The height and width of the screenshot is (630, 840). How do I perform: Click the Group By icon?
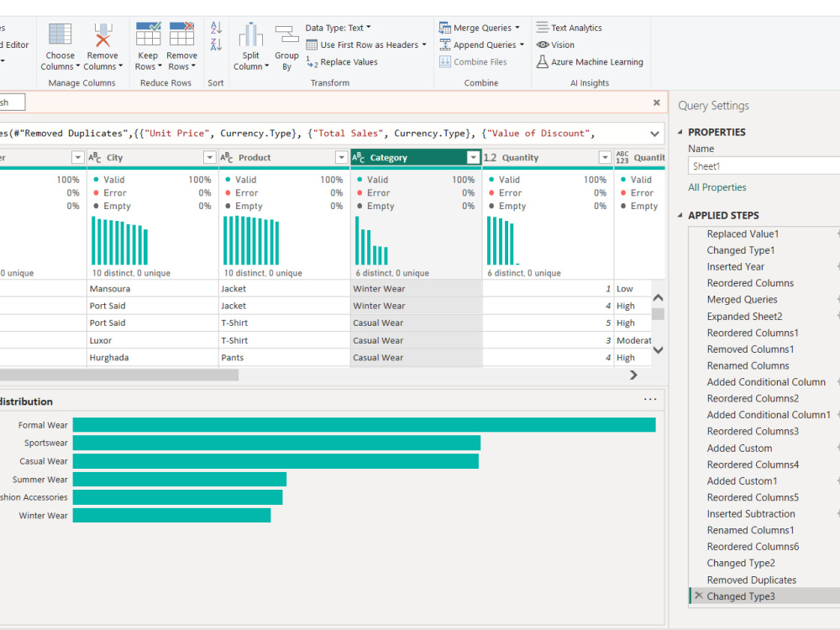(286, 34)
